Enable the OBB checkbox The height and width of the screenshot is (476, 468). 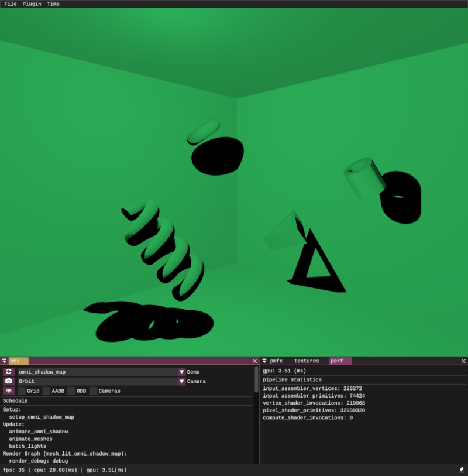[71, 391]
